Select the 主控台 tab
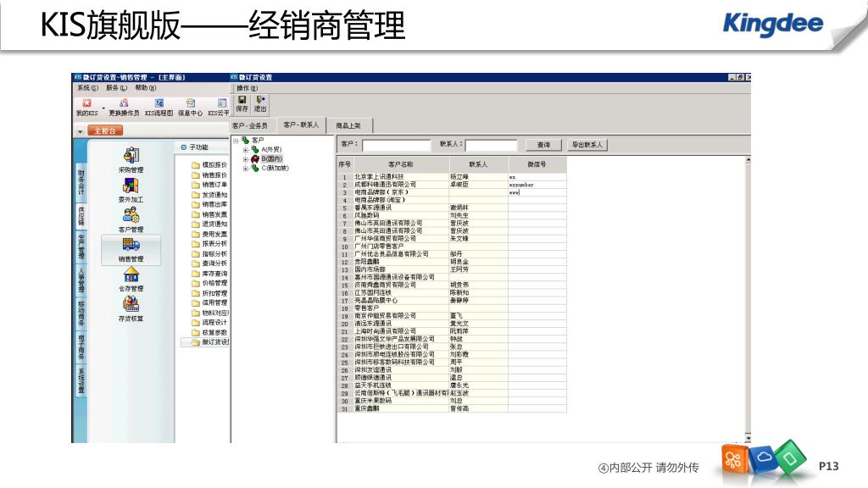 pyautogui.click(x=104, y=131)
